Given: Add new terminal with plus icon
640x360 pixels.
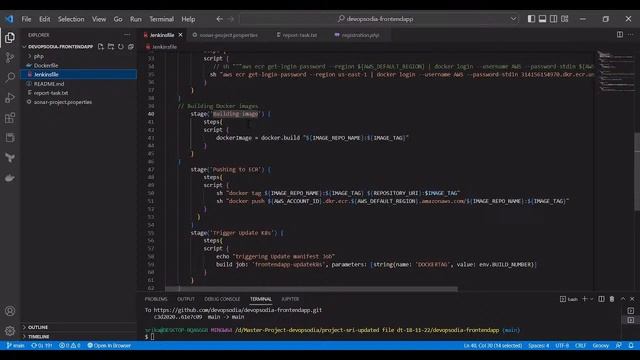Looking at the screenshot, I should (x=584, y=299).
